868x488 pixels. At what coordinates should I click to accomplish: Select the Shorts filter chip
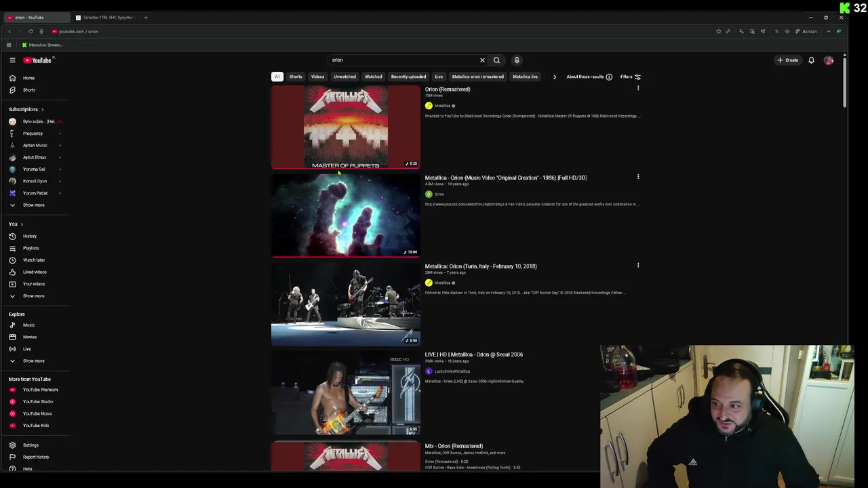point(296,77)
